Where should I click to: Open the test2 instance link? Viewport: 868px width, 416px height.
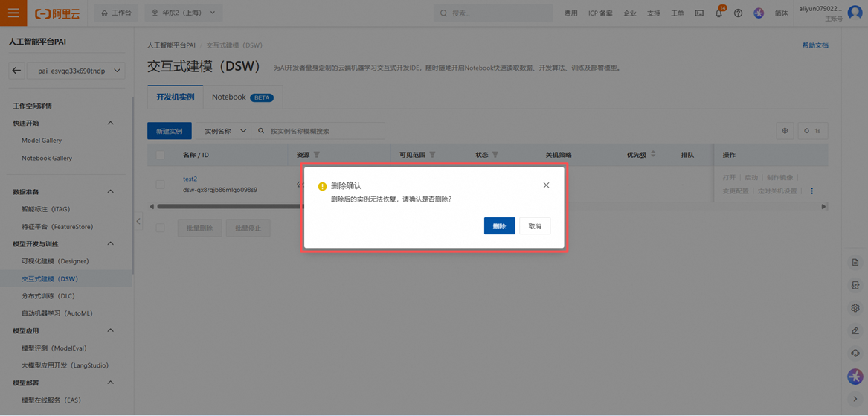pyautogui.click(x=190, y=179)
